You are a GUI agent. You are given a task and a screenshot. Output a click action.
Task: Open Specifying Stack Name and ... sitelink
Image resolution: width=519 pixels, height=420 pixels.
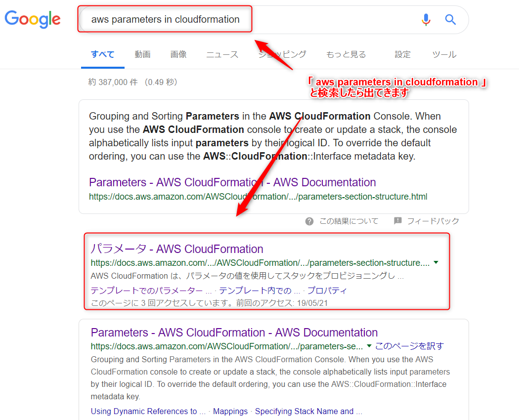(x=308, y=411)
